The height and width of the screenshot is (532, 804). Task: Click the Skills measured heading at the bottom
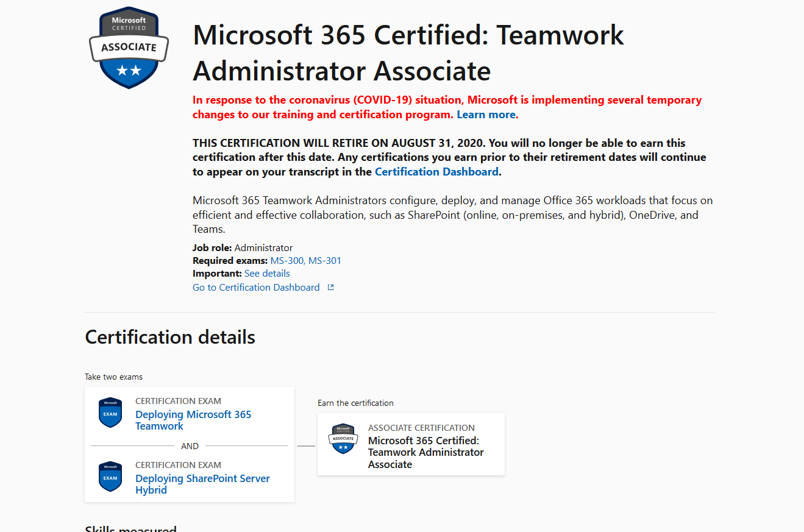(x=130, y=528)
